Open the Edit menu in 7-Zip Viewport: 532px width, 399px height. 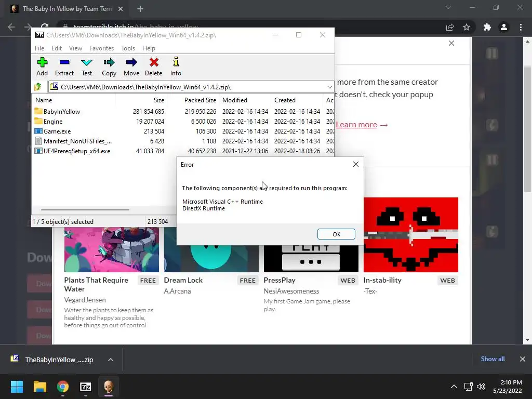coord(57,48)
